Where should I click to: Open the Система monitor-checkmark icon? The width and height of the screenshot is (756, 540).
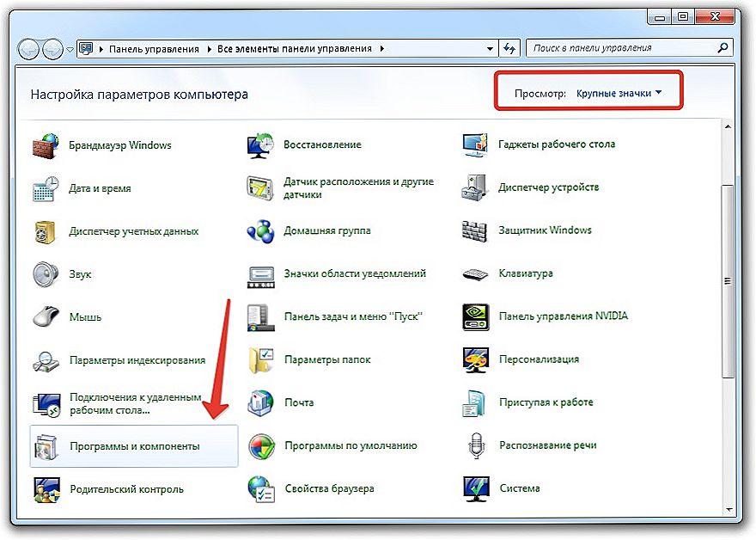pos(476,488)
